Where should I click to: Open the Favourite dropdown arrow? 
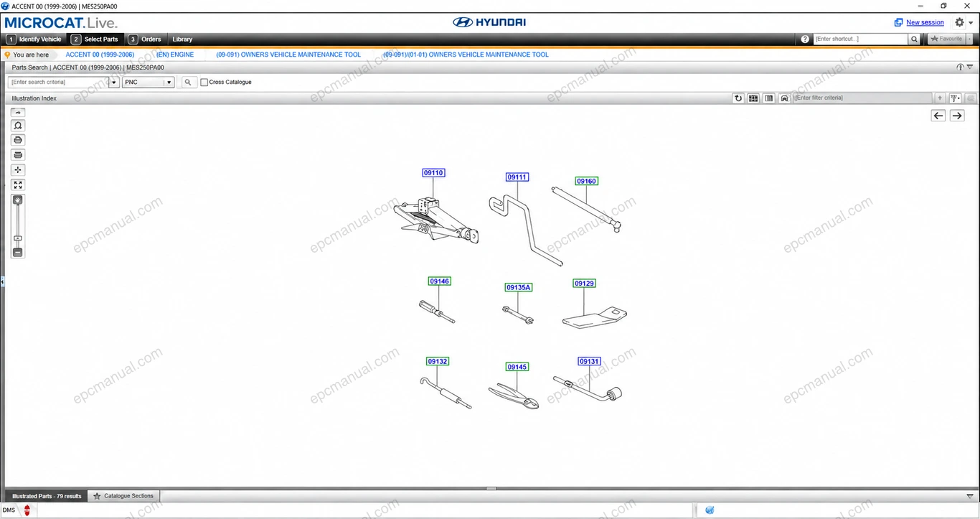969,39
